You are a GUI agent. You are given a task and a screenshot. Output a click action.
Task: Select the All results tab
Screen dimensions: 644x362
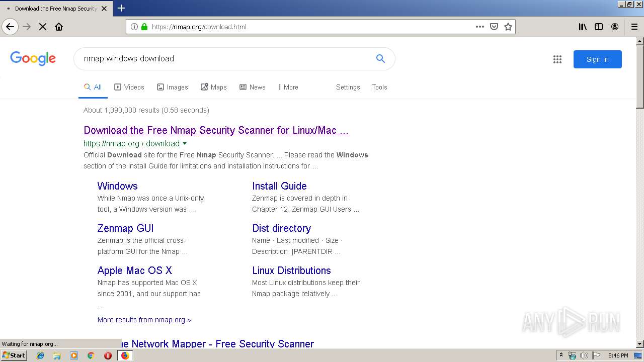tap(93, 87)
